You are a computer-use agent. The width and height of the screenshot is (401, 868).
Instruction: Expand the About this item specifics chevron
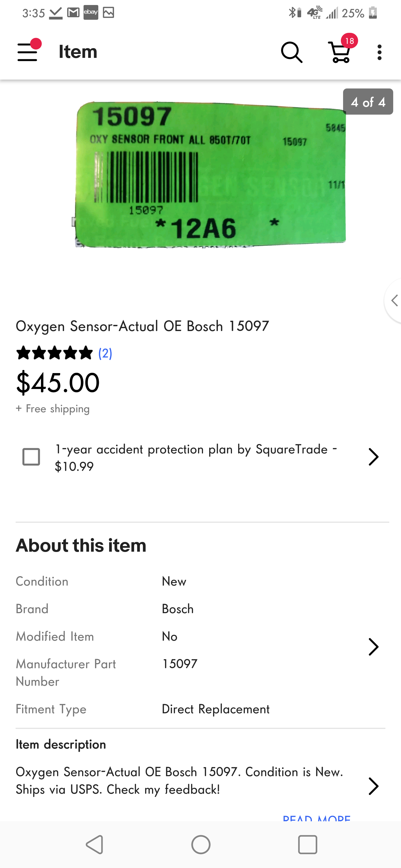click(x=373, y=647)
